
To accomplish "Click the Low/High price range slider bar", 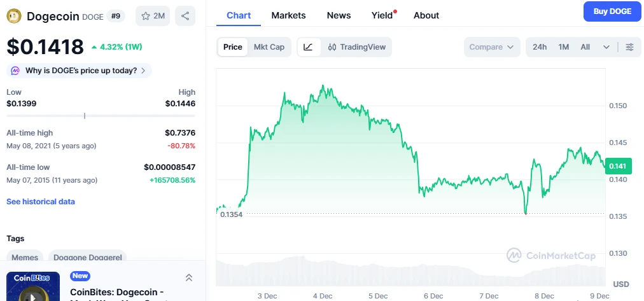I will tap(101, 116).
